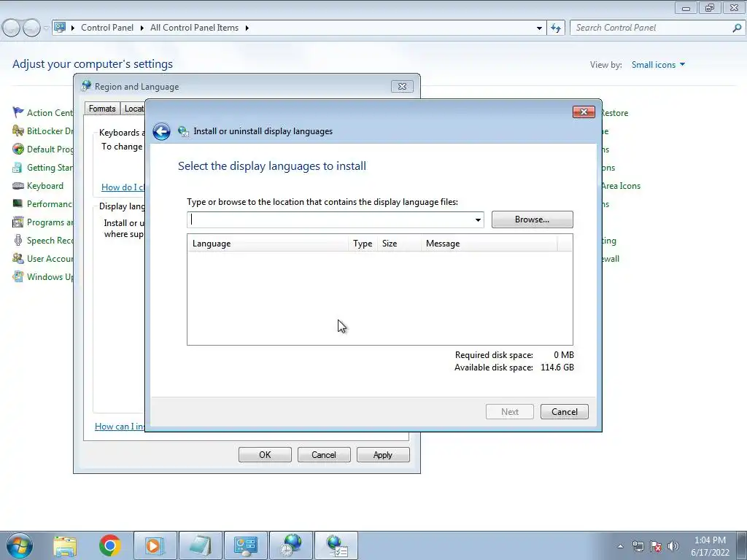Switch to the globe-and-clock Region taskbar icon
This screenshot has height=560, width=747.
tap(291, 545)
